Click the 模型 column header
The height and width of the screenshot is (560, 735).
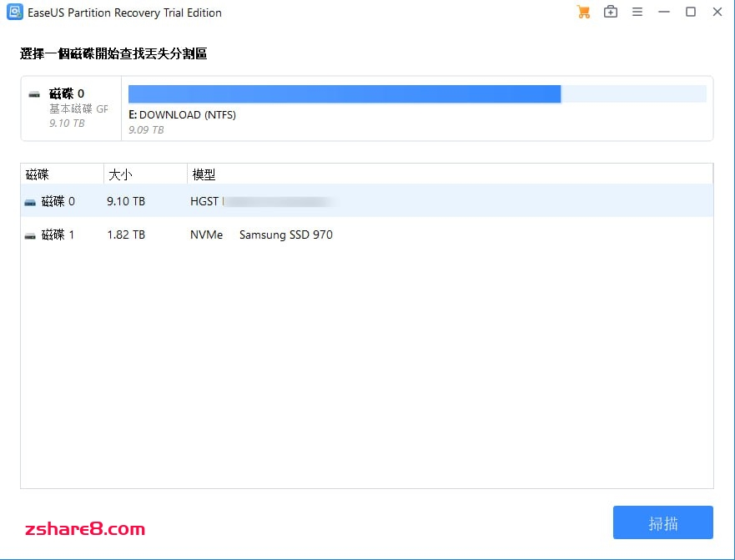204,174
